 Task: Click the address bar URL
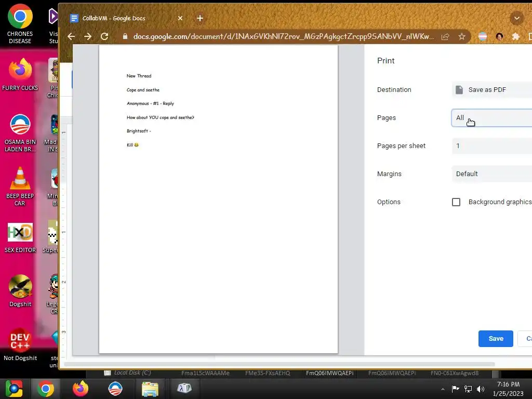coord(283,36)
